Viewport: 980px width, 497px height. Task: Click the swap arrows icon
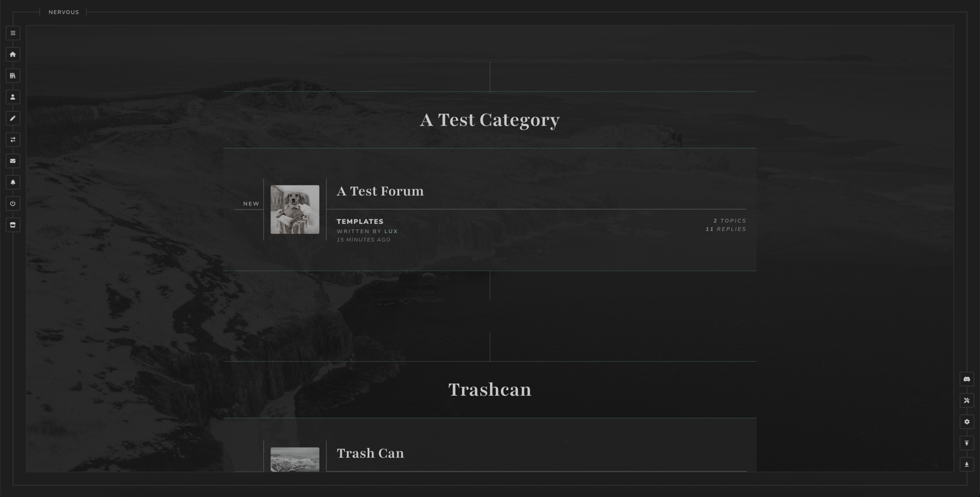pyautogui.click(x=12, y=140)
